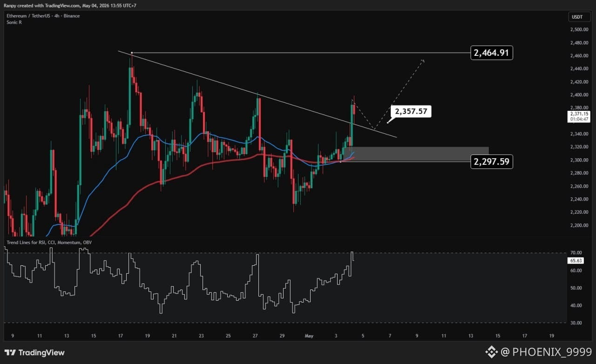
Task: Click the 2,260.00 price axis label
Action: point(578,186)
